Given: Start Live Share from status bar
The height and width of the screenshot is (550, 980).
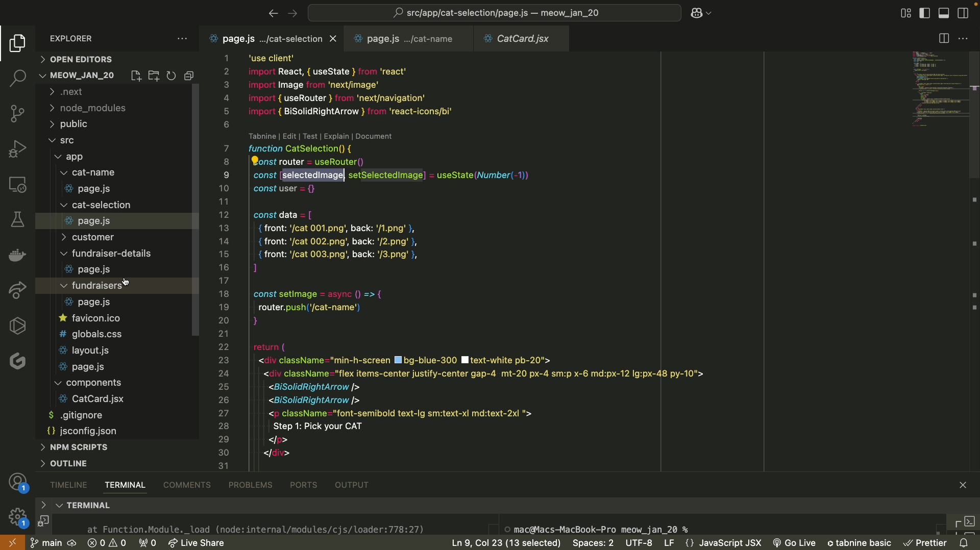Looking at the screenshot, I should [196, 543].
